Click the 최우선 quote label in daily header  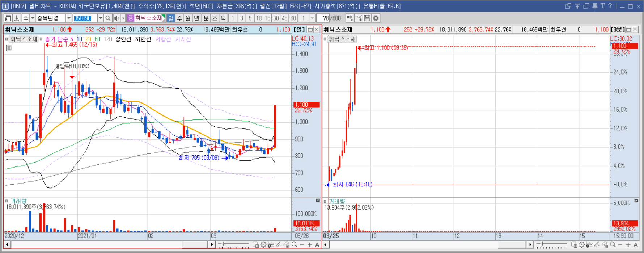click(240, 30)
